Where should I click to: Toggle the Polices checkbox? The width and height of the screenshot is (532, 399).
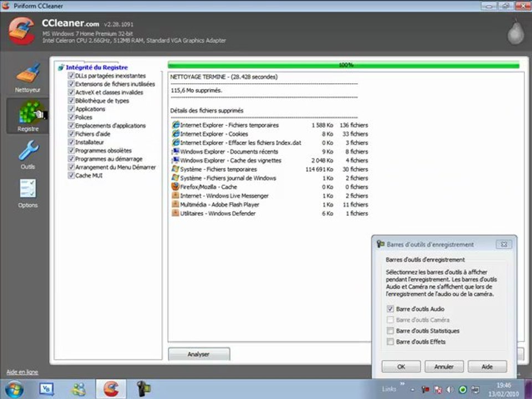tap(71, 117)
